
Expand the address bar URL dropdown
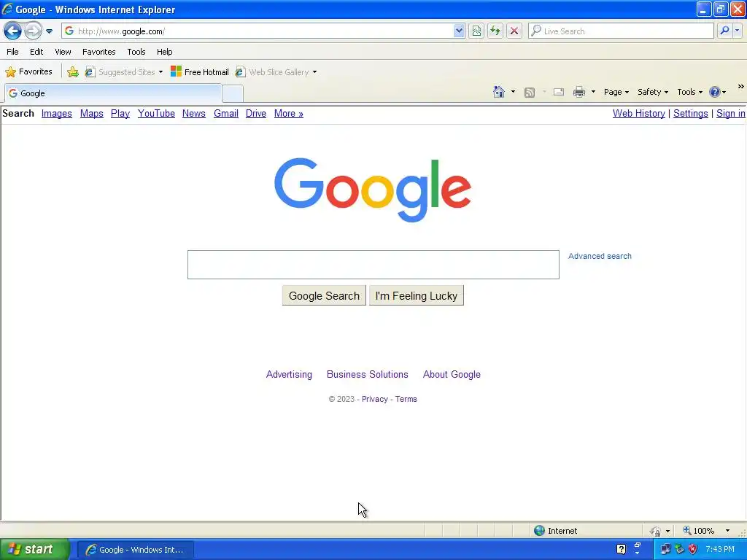459,31
